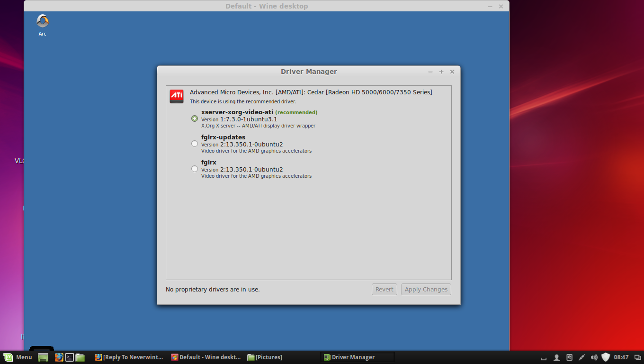Maximize the Driver Manager window
Screen dimensions: 644x364
click(441, 72)
